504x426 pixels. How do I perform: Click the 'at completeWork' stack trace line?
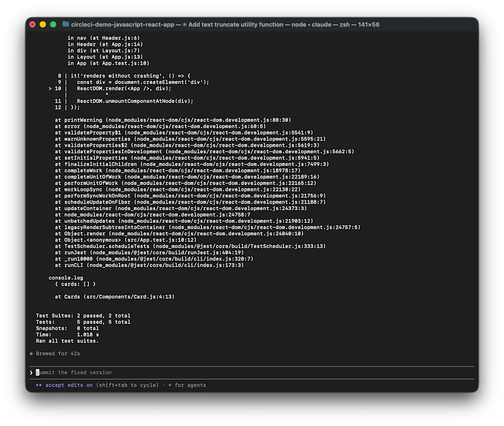(x=177, y=171)
